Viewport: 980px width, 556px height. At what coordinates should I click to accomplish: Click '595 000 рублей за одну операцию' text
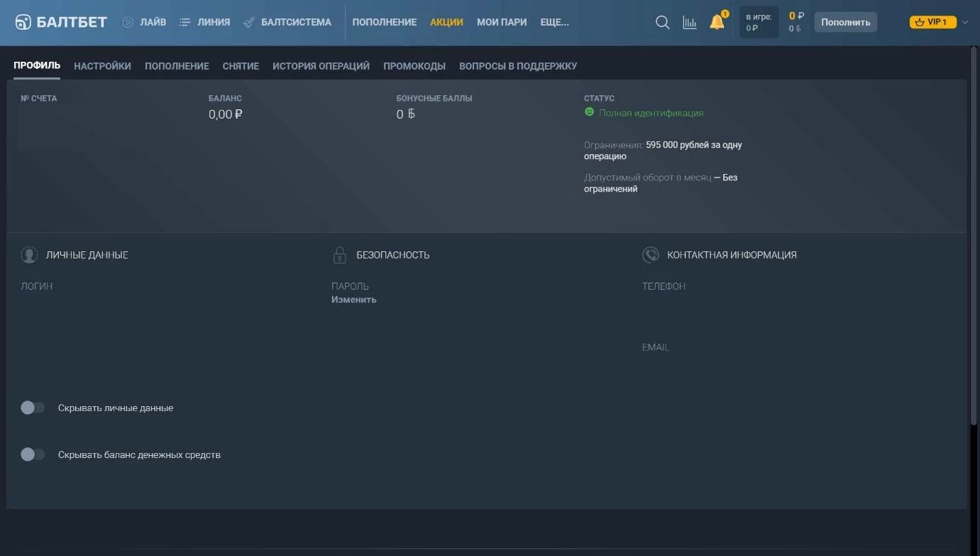663,151
